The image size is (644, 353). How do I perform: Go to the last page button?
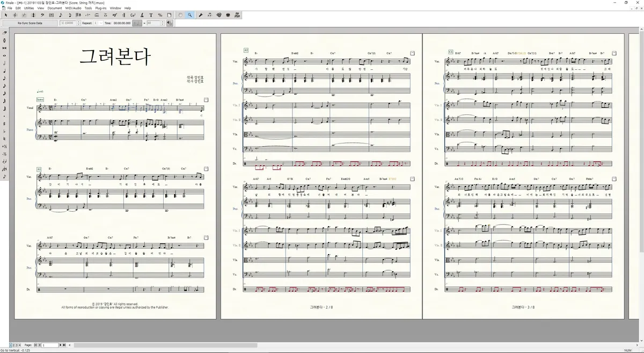coord(64,345)
